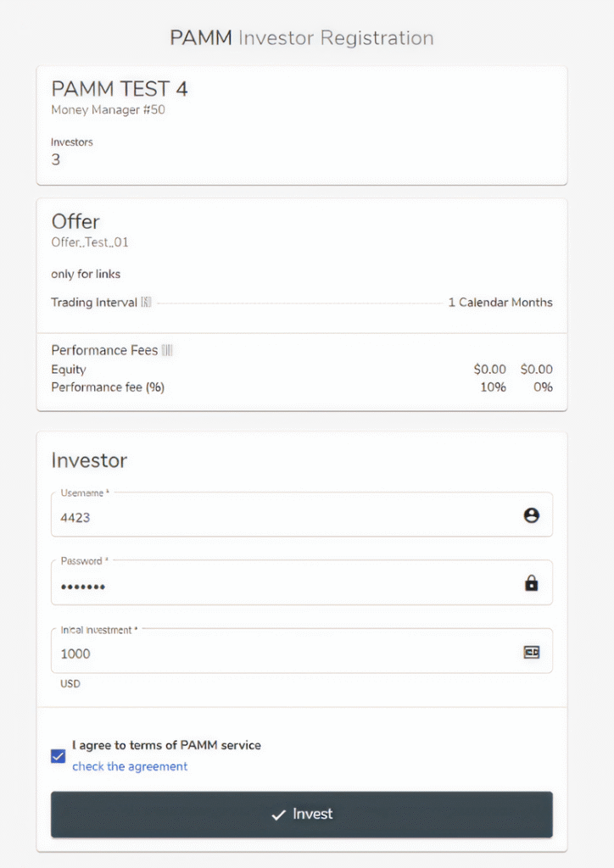
Task: Click the 10% performance fee value
Action: 493,387
